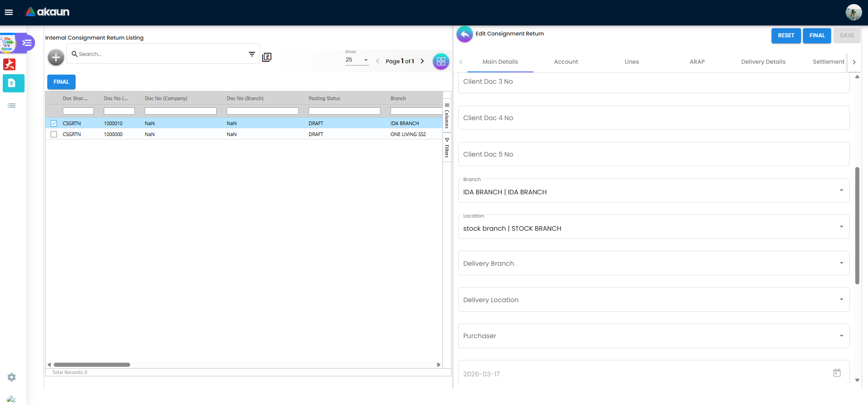The width and height of the screenshot is (868, 405).
Task: Uncheck the CSGRTN 1000010 row checkbox
Action: coord(54,123)
